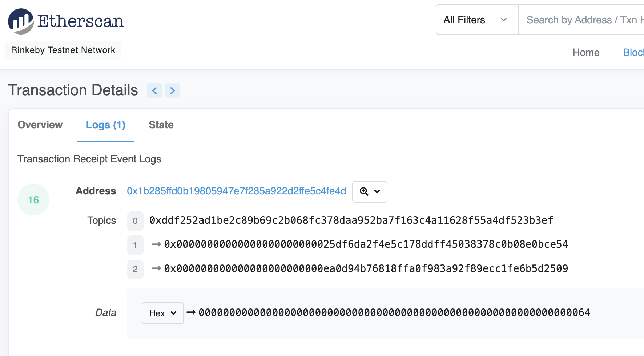Click arrow icon before topic 2 value
644x356 pixels.
click(156, 269)
